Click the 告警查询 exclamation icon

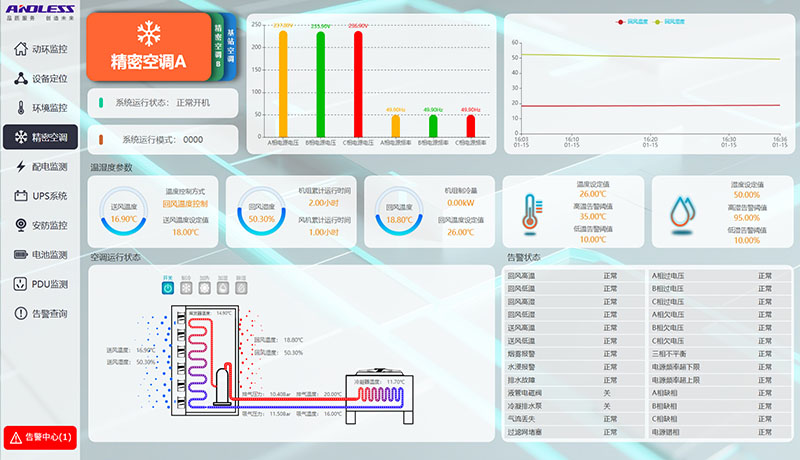click(22, 314)
